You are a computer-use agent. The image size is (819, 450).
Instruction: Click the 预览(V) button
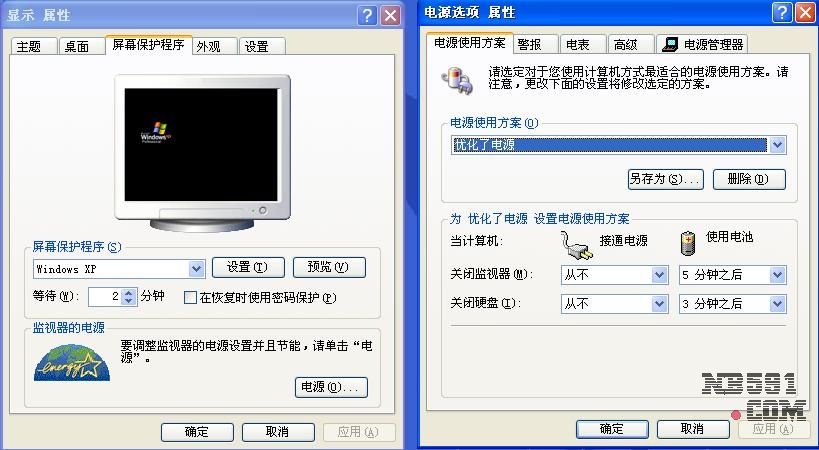(x=329, y=267)
